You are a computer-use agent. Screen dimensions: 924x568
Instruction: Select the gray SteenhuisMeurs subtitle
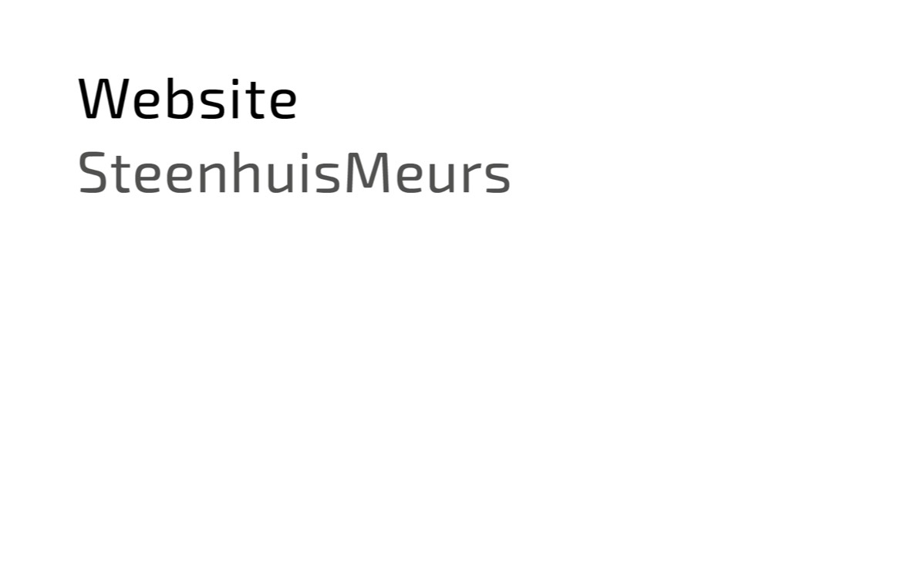pyautogui.click(x=294, y=172)
